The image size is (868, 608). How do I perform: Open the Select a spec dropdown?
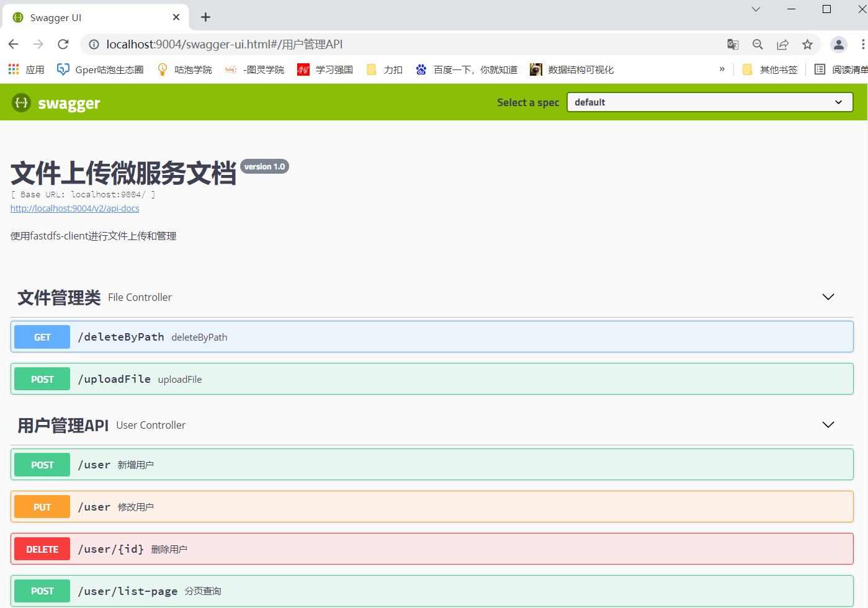pyautogui.click(x=709, y=102)
